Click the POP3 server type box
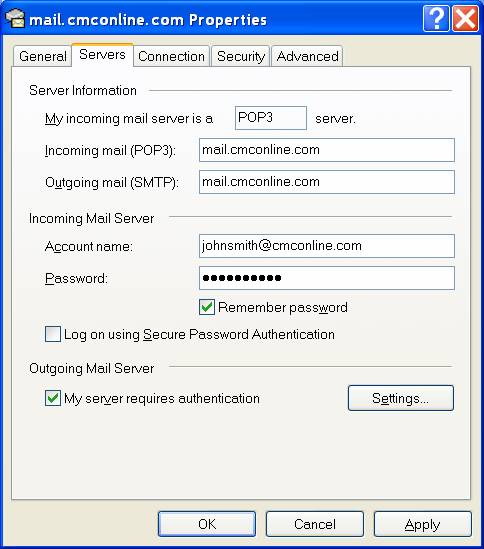Screen dimensions: 484x549 pyautogui.click(x=271, y=118)
